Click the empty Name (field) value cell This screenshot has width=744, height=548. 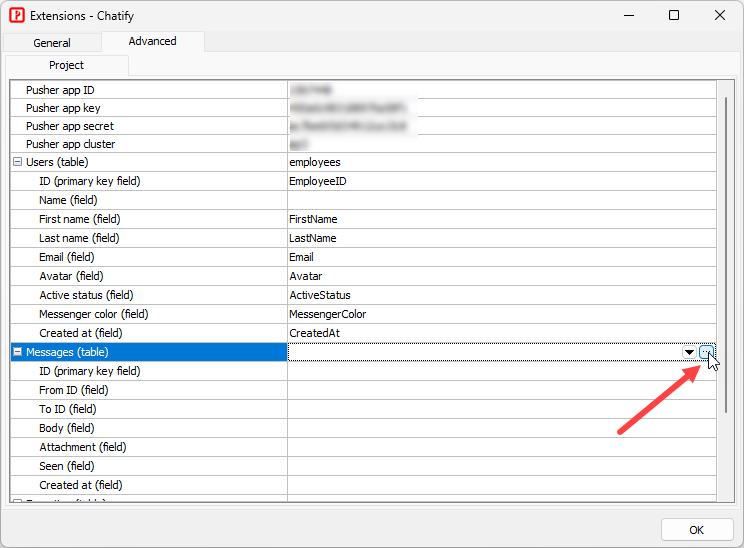point(502,200)
